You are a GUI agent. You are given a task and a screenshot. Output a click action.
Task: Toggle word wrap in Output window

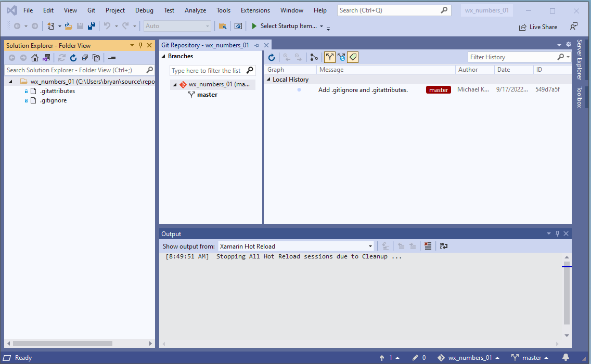[444, 246]
